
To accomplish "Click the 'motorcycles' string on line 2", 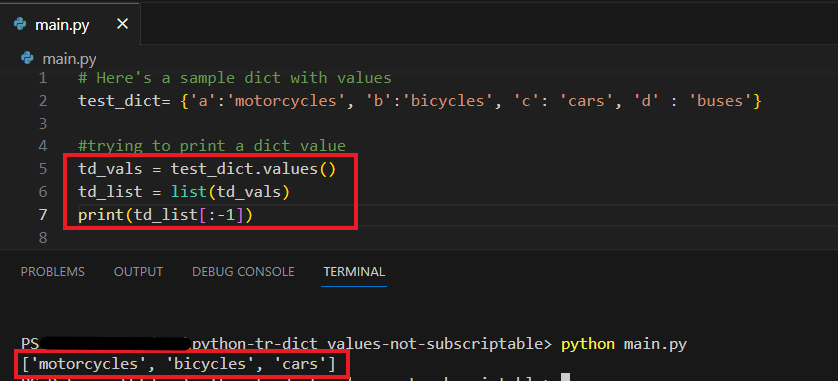I will click(x=286, y=101).
